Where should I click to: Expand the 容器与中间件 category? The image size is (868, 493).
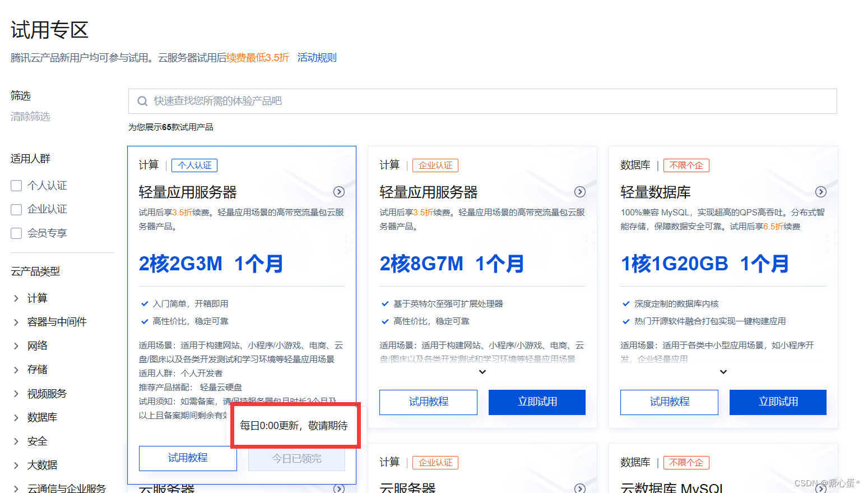coord(16,322)
